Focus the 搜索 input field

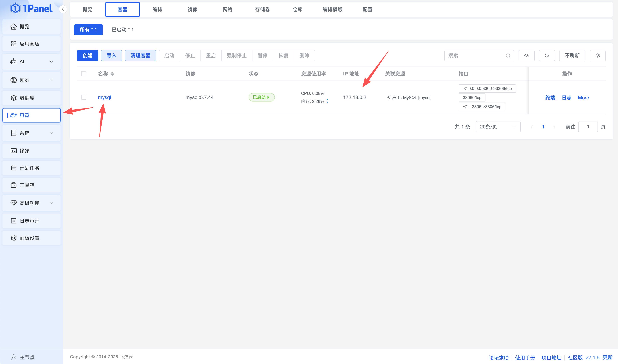click(x=475, y=56)
